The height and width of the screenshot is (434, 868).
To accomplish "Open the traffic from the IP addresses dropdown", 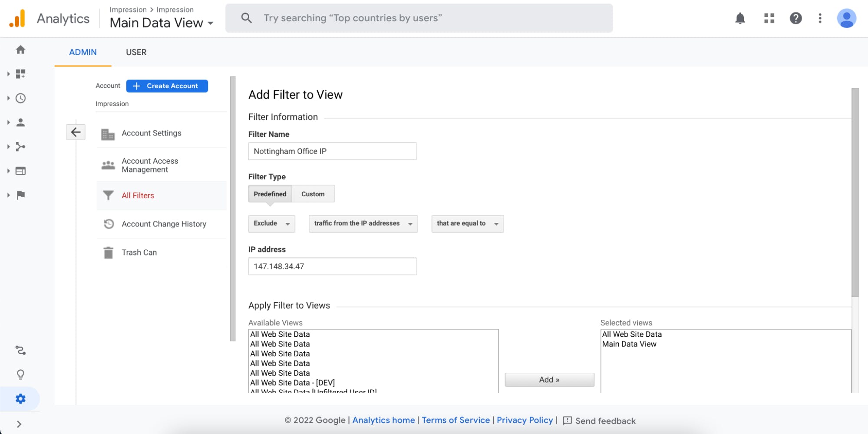I will pos(363,224).
